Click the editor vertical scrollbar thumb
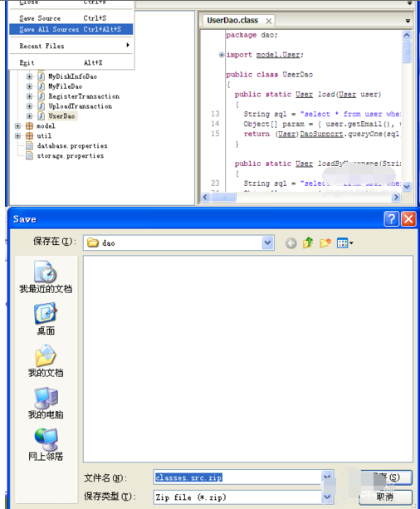This screenshot has height=509, width=420. 407,52
